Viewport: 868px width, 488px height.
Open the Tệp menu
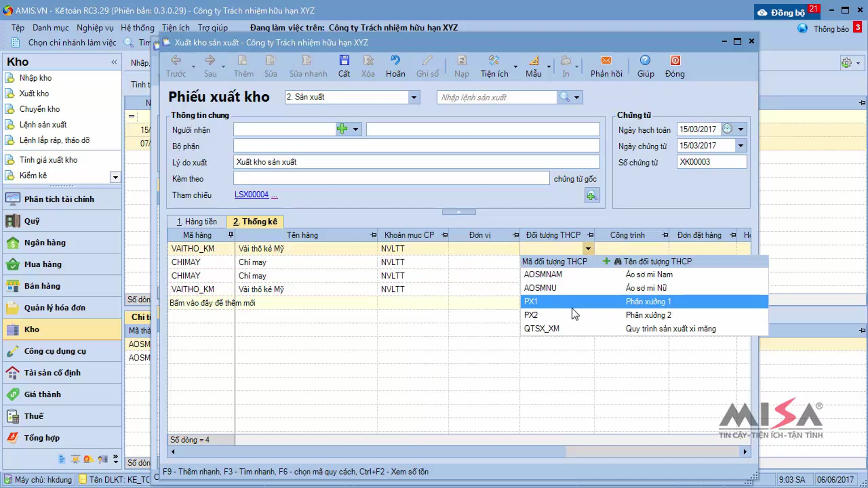(18, 28)
